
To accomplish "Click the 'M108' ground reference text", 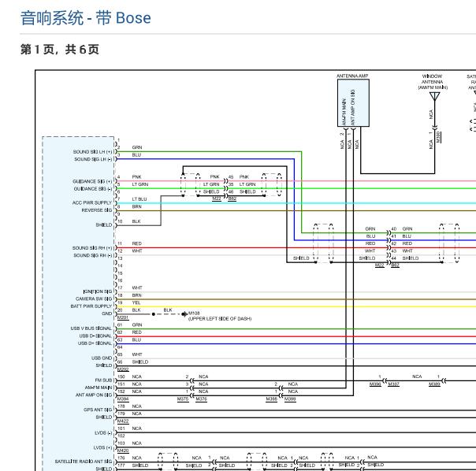I will pyautogui.click(x=194, y=313).
